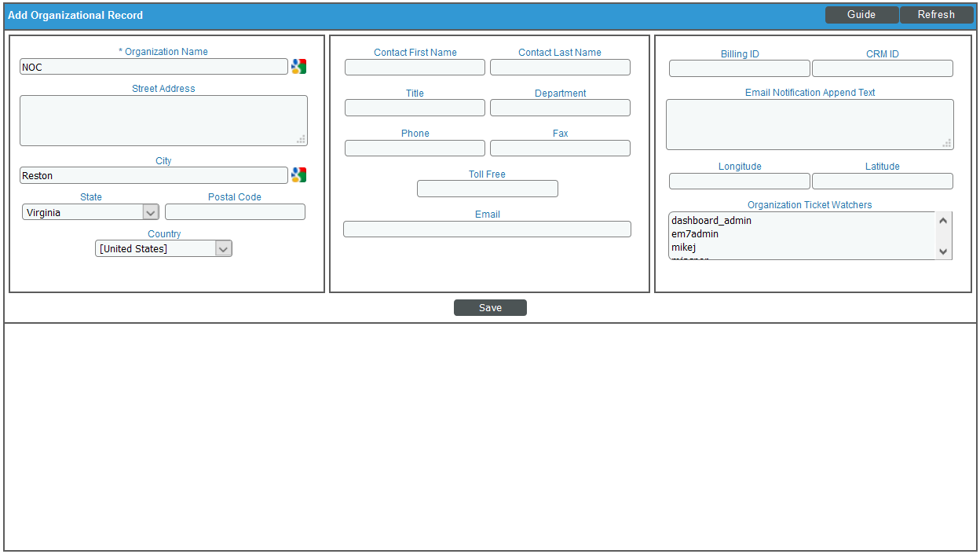
Task: Click the Guide button
Action: point(861,15)
